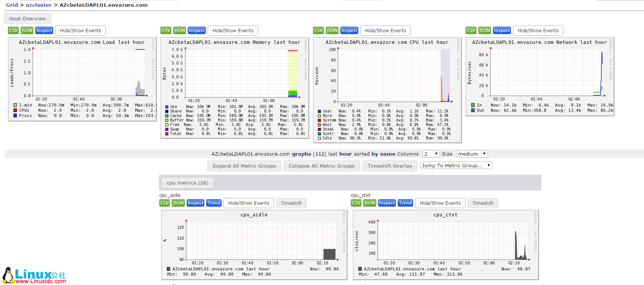Open the cpu_aidle graph image
The height and width of the screenshot is (285, 644).
(254, 245)
